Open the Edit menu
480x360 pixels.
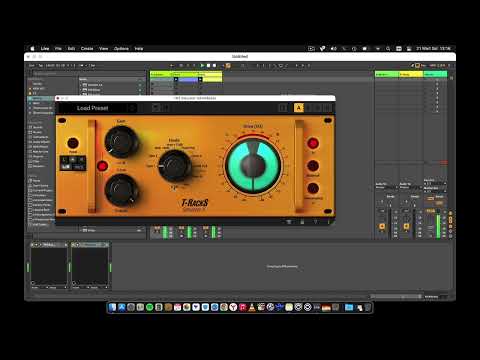click(x=71, y=48)
